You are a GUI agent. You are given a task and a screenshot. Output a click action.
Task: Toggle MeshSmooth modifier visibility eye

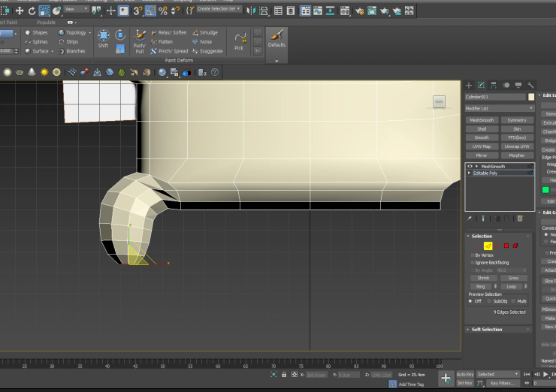tap(470, 166)
